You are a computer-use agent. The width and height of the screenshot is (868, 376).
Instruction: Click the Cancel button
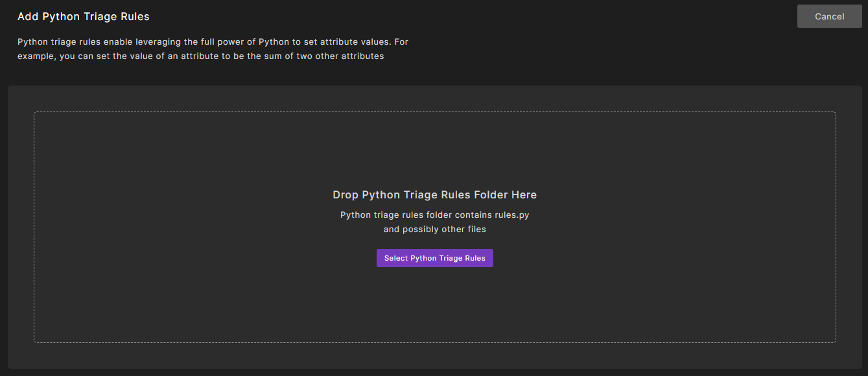(x=829, y=16)
